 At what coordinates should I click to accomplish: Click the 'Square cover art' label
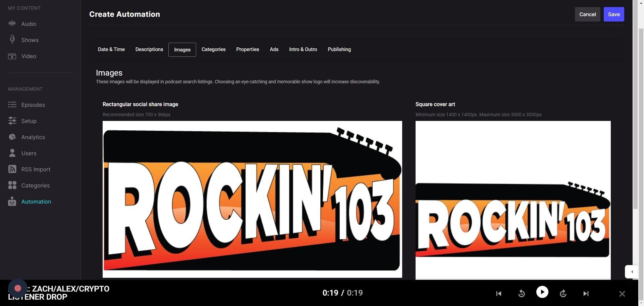click(435, 104)
